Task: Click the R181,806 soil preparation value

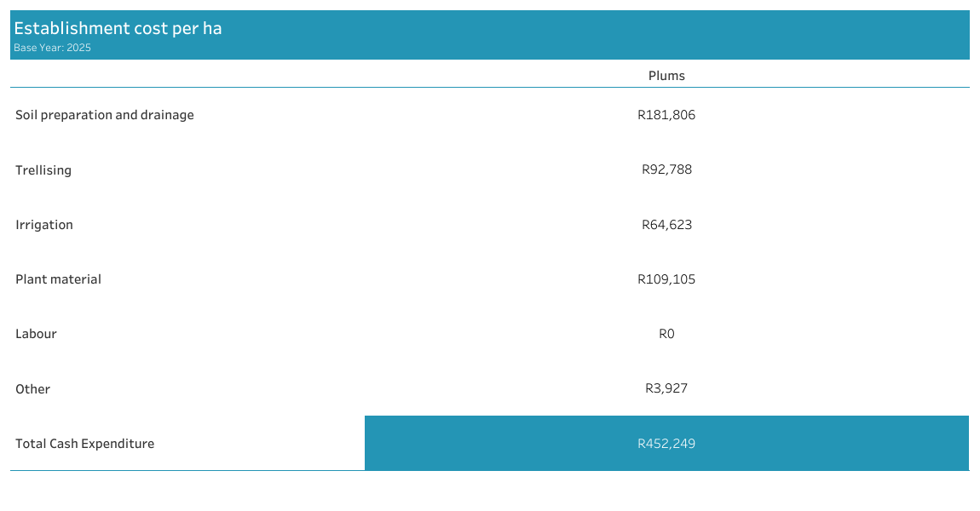Action: [666, 115]
